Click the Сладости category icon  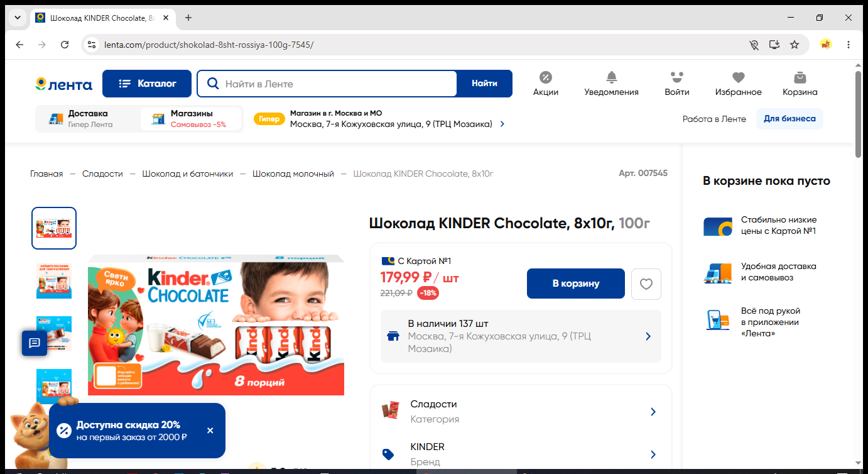click(390, 411)
